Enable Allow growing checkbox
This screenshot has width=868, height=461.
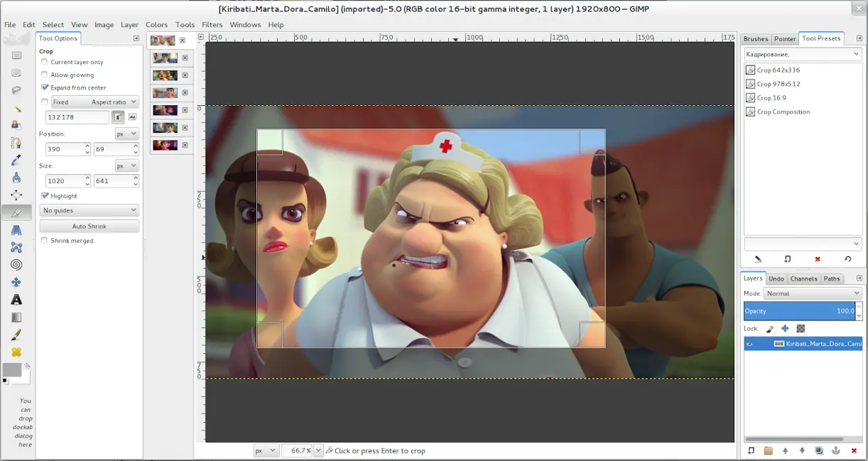45,75
